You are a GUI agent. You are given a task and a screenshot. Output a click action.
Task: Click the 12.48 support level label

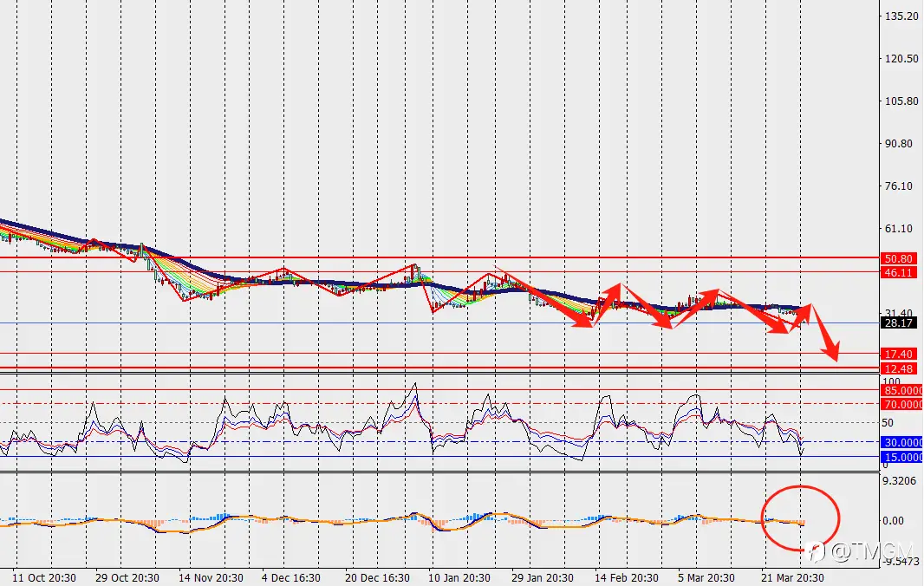(899, 368)
